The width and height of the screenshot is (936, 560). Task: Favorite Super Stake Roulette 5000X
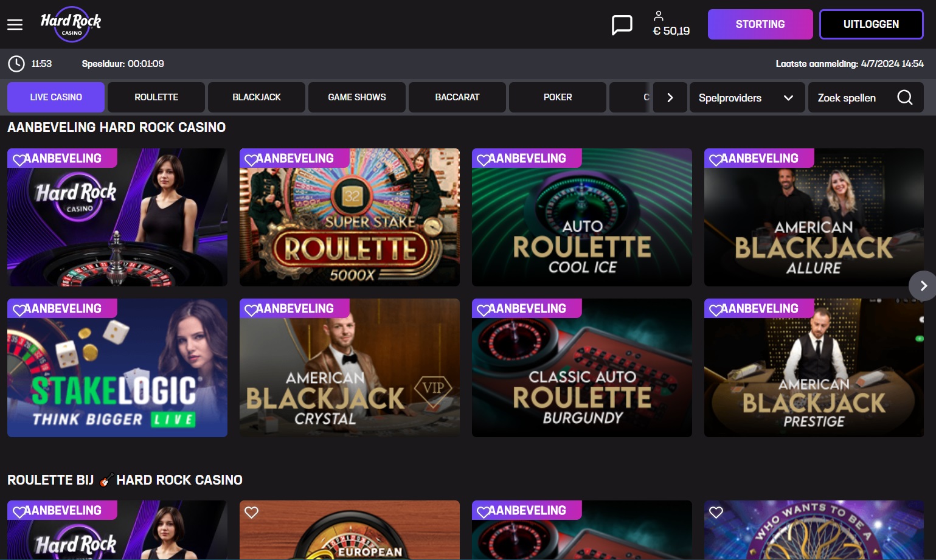251,159
